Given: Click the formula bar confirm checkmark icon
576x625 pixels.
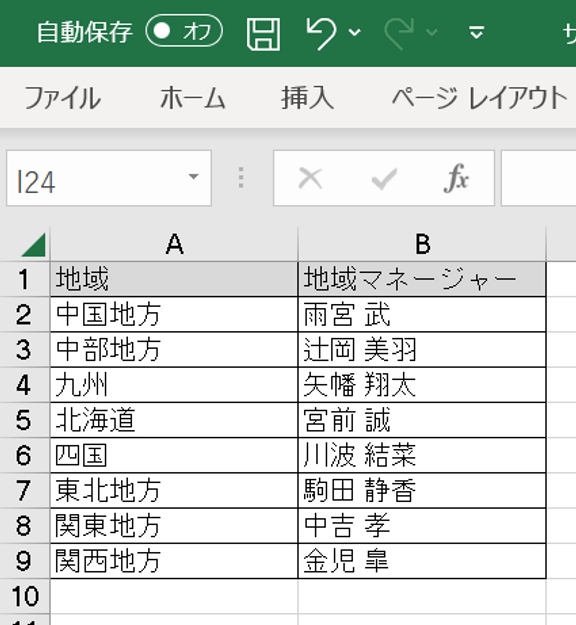Looking at the screenshot, I should coord(384,178).
